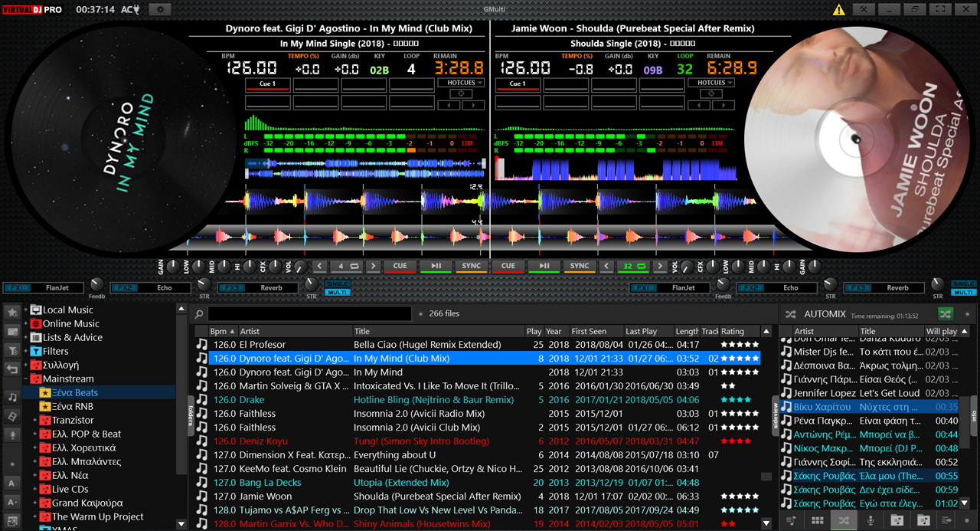Increase browser font size with A+ icon
The image size is (980, 531).
pyautogui.click(x=12, y=502)
